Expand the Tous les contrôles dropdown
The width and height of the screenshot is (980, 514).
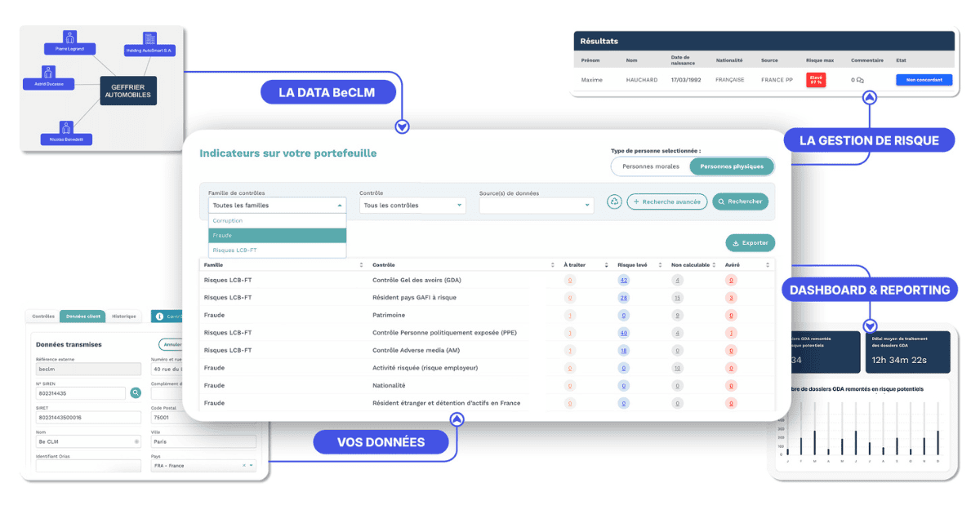coord(412,206)
